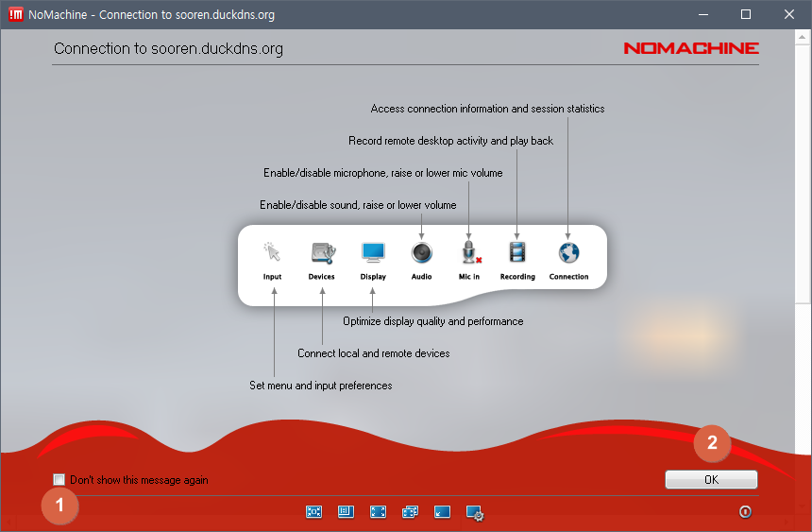Toggle the Mic in microphone icon
Screen dimensions: 812x532
[x=470, y=252]
